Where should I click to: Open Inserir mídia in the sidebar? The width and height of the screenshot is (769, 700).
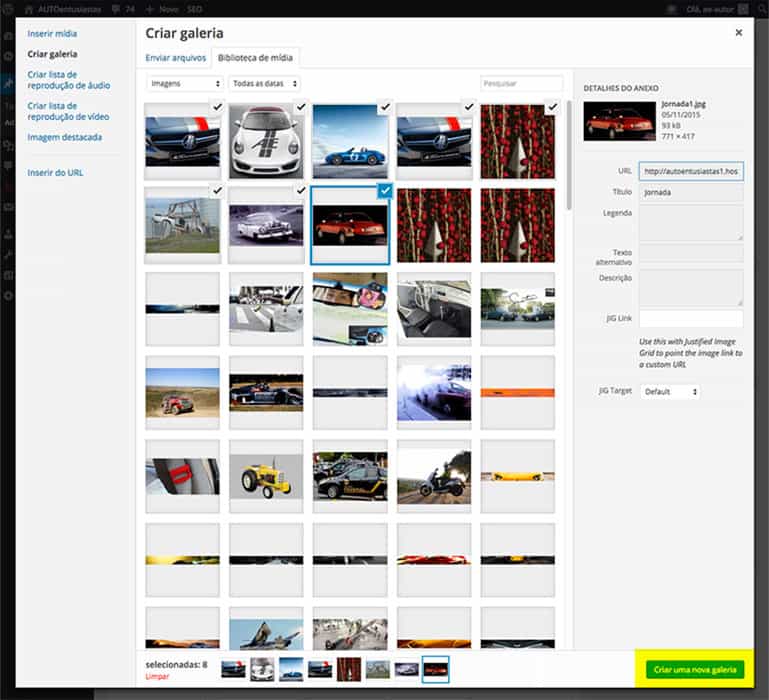coord(52,34)
